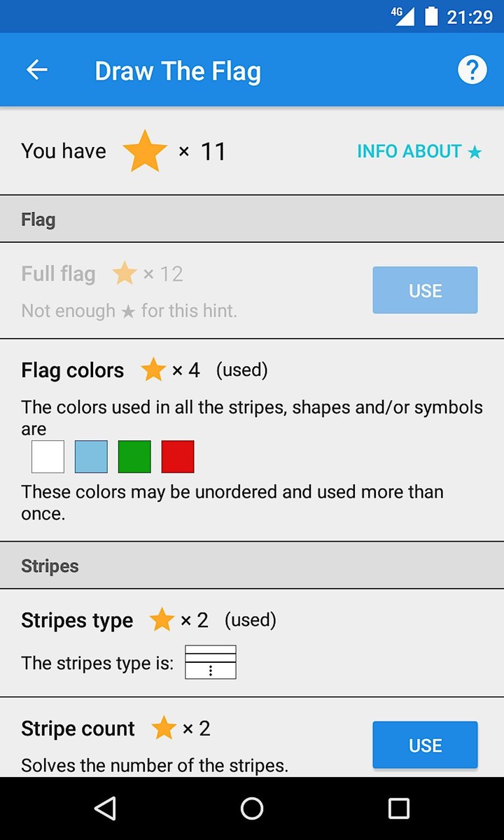Tap the horizontal stripes type diagram
Viewport: 504px width, 840px height.
(x=210, y=662)
